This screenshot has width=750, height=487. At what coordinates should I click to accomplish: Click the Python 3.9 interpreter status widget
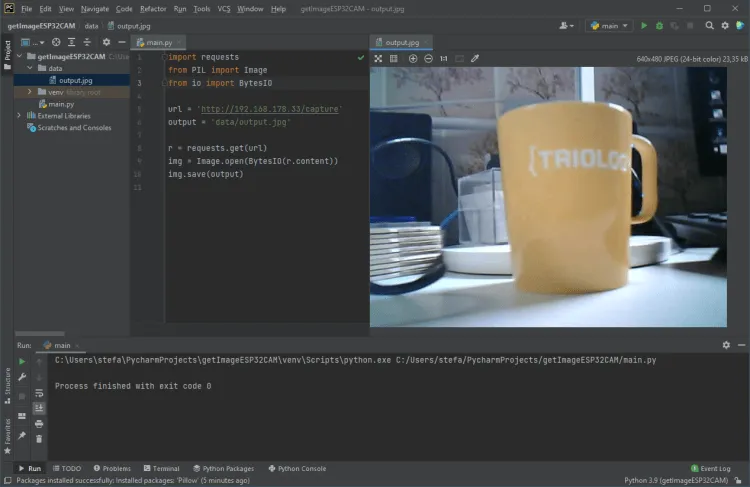[676, 480]
